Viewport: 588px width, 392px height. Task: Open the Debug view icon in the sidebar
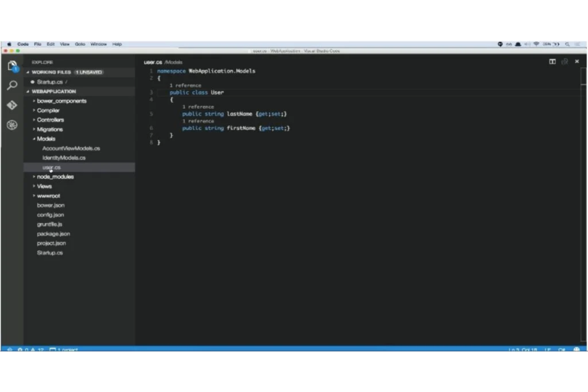coord(12,125)
